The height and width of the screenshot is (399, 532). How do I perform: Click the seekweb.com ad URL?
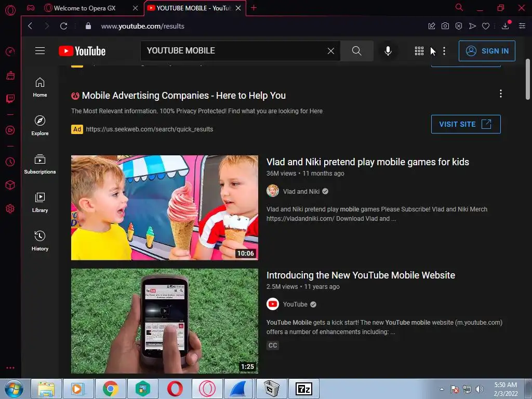(149, 129)
